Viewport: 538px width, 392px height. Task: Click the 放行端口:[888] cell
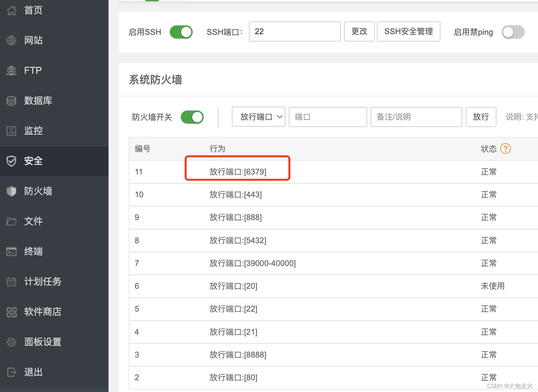click(236, 217)
